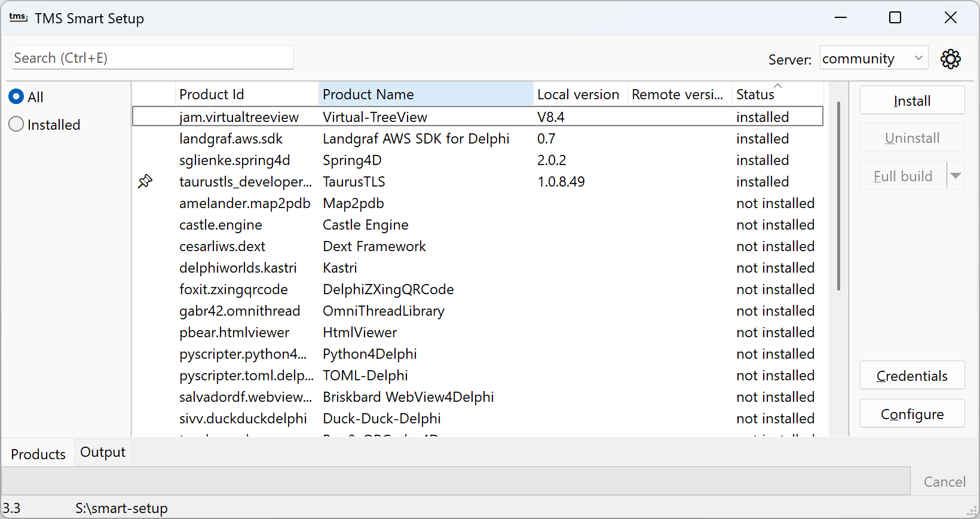
Task: Focus the Search (Ctrl+E) field
Action: coord(152,57)
